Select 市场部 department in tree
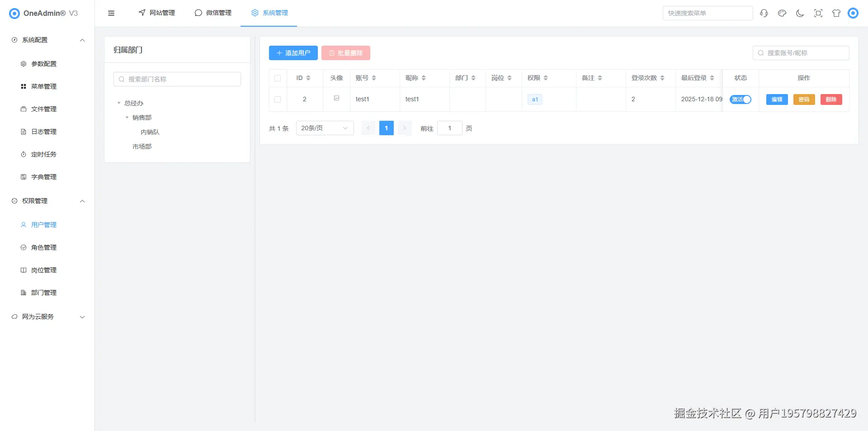Image resolution: width=868 pixels, height=431 pixels. pos(142,147)
